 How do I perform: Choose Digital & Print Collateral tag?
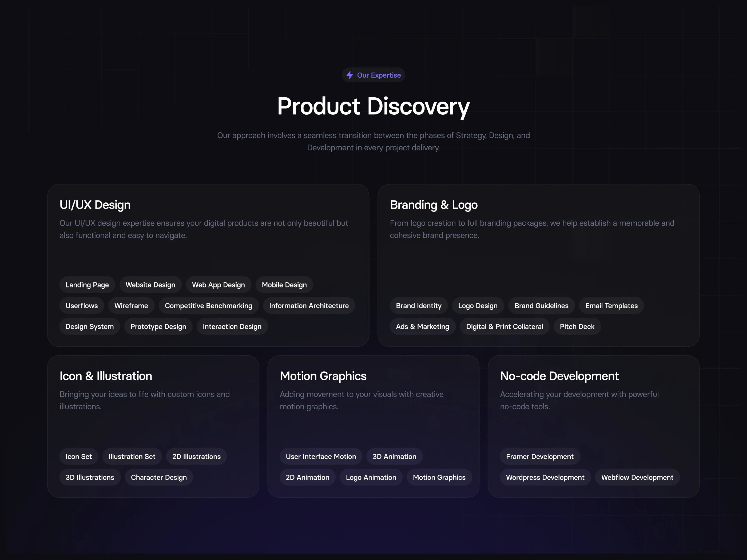(504, 326)
